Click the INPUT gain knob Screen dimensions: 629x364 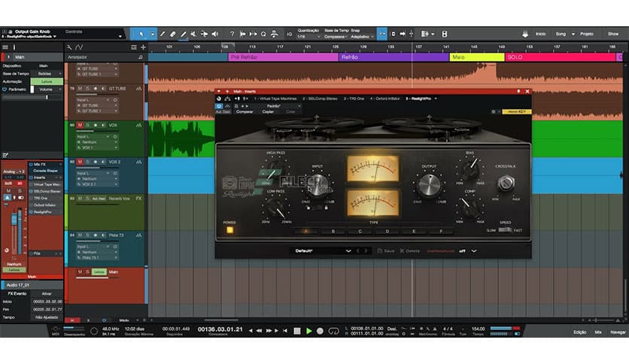pyautogui.click(x=318, y=185)
